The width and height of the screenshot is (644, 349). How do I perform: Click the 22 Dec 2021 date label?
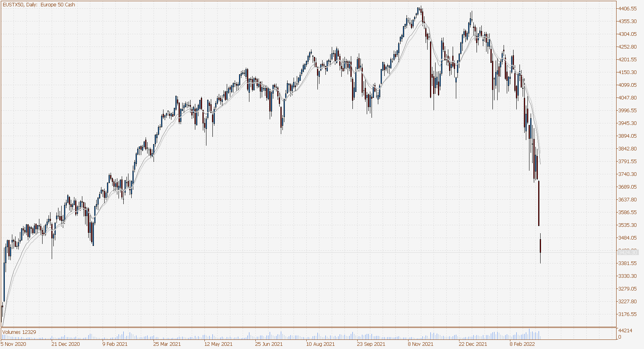(x=473, y=344)
